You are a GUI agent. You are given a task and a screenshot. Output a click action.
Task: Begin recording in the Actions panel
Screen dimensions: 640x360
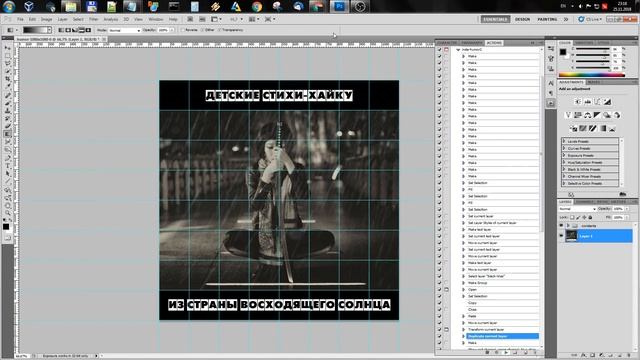pos(497,352)
